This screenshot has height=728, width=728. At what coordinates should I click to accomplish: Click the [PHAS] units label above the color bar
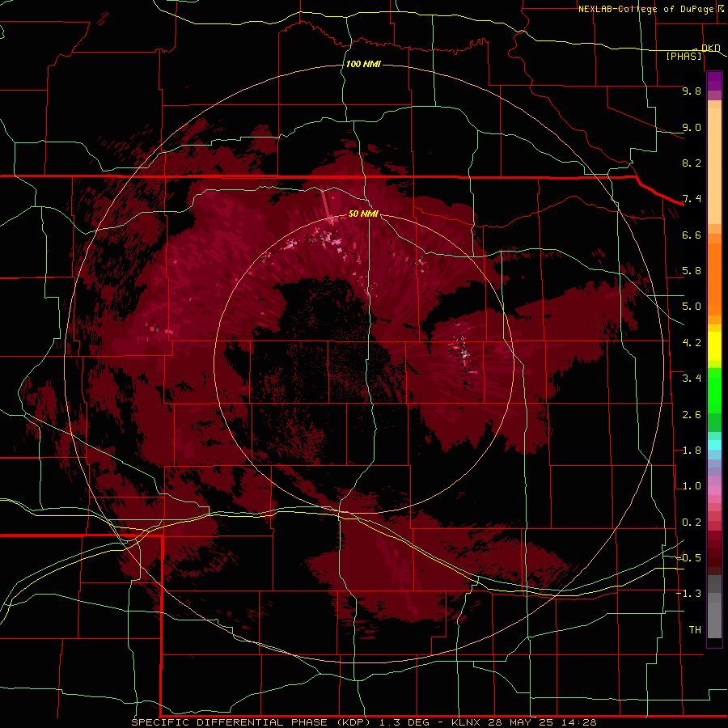[684, 57]
